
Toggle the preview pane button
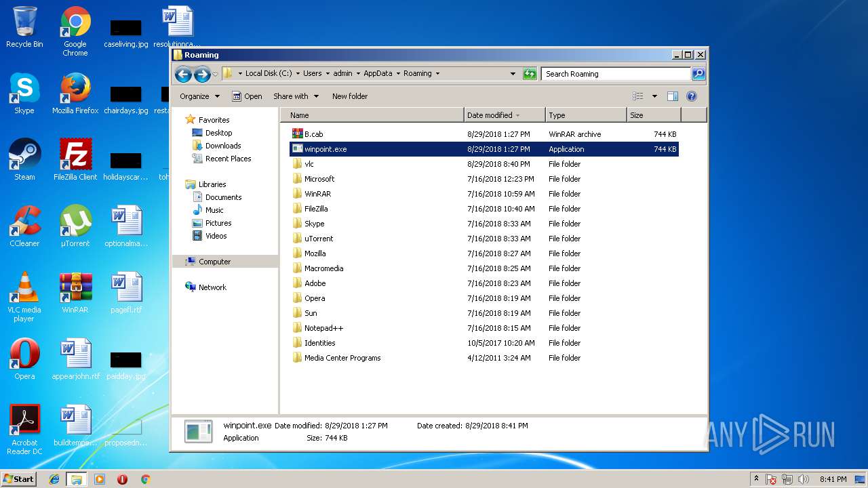(673, 96)
